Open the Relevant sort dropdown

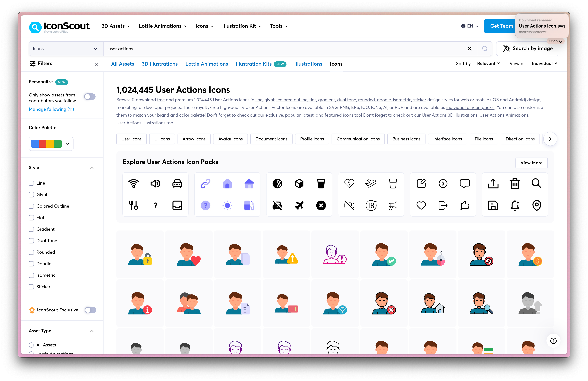488,64
